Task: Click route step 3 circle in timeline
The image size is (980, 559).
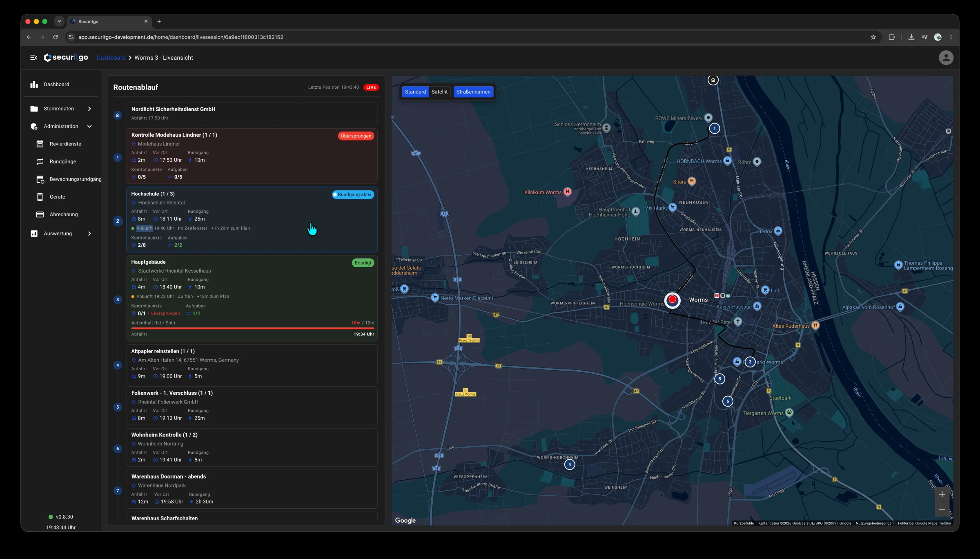Action: [x=118, y=300]
